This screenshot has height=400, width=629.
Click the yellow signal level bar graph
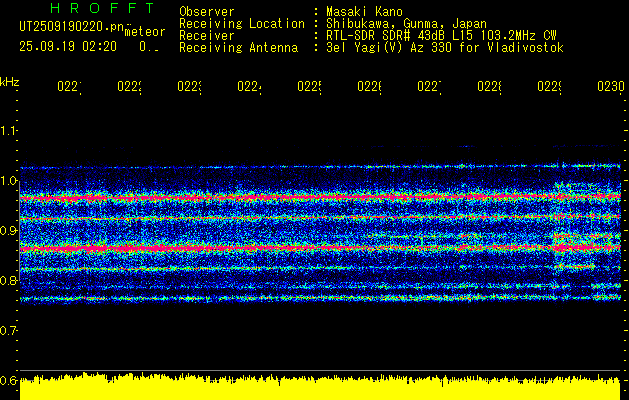click(x=320, y=387)
